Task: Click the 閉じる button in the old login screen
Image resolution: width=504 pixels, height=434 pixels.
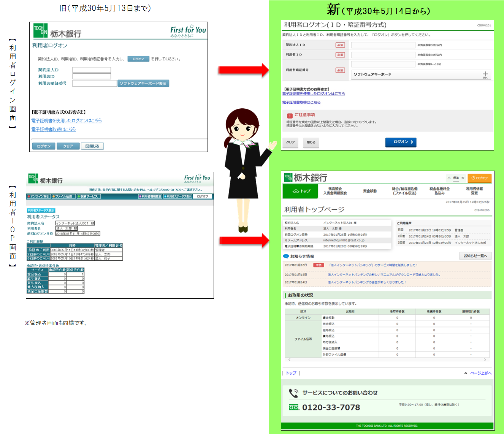Action: [92, 146]
